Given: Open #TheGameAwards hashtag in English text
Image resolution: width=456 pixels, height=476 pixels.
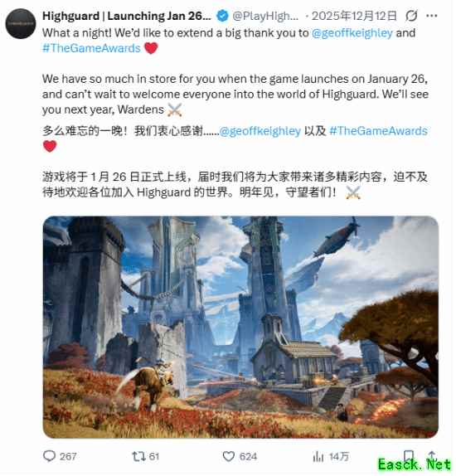Looking at the screenshot, I should [x=91, y=48].
